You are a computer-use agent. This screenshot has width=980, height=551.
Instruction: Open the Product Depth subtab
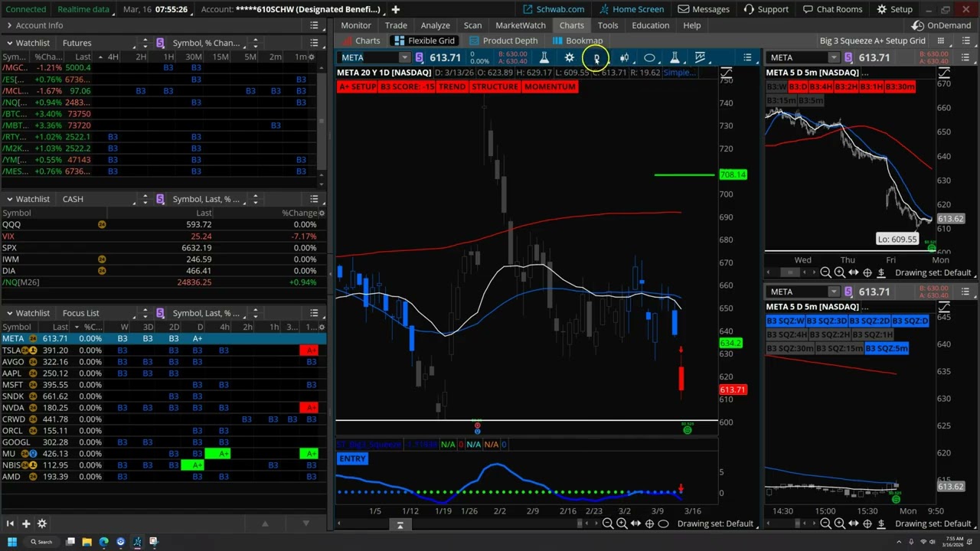click(x=504, y=41)
